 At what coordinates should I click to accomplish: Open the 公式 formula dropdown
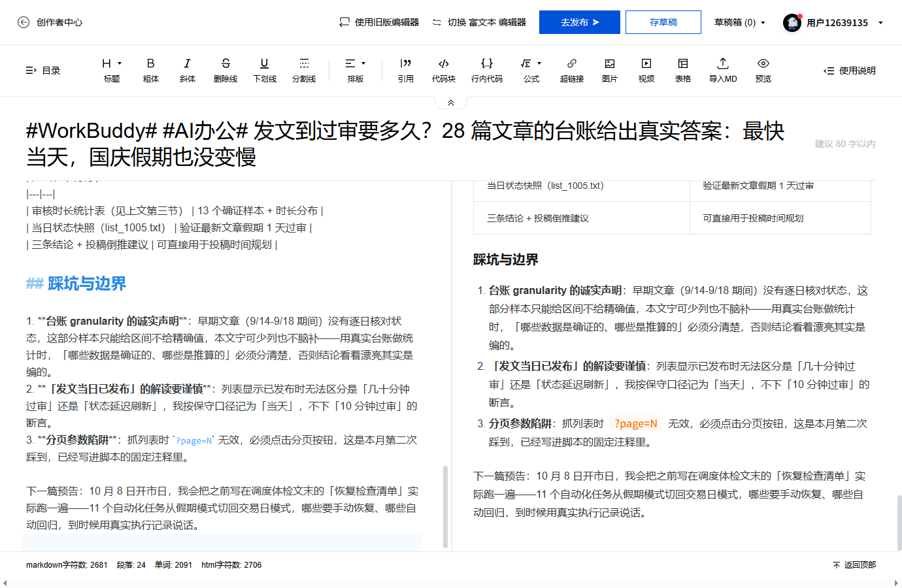click(531, 70)
